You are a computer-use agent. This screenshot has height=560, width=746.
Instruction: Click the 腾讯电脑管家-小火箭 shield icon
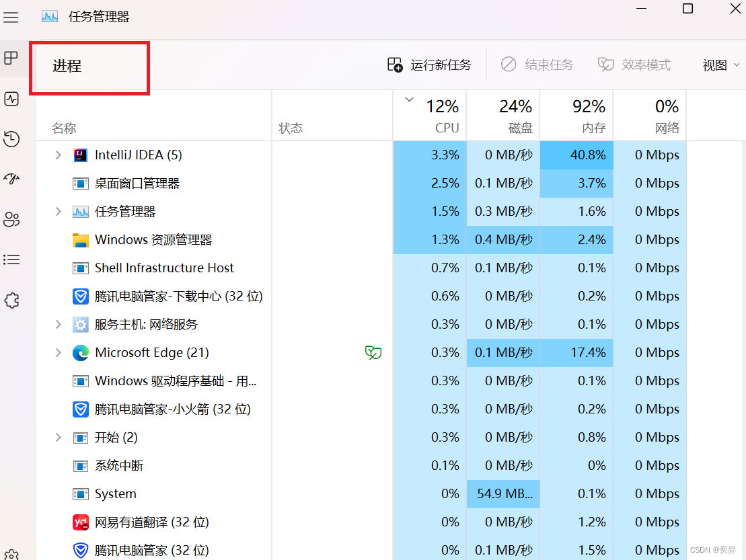click(81, 409)
